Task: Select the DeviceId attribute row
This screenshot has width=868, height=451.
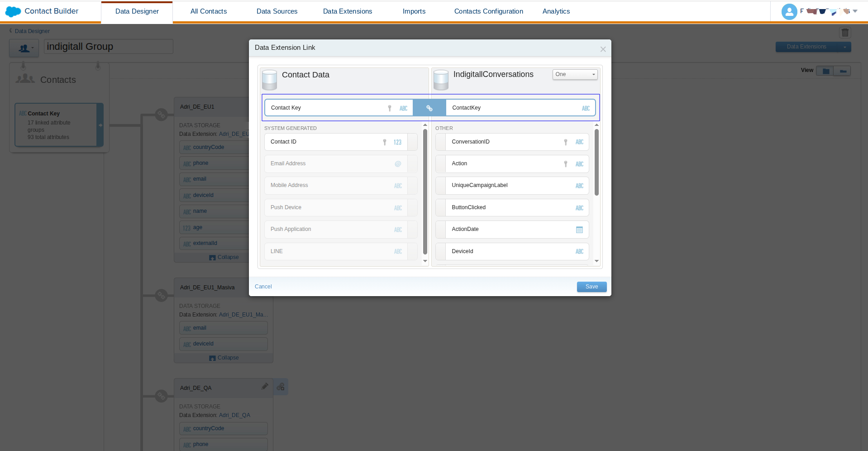Action: (512, 251)
